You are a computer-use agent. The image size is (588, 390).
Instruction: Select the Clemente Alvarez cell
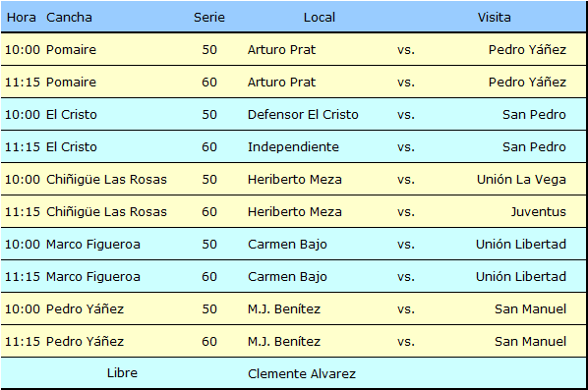coord(302,374)
